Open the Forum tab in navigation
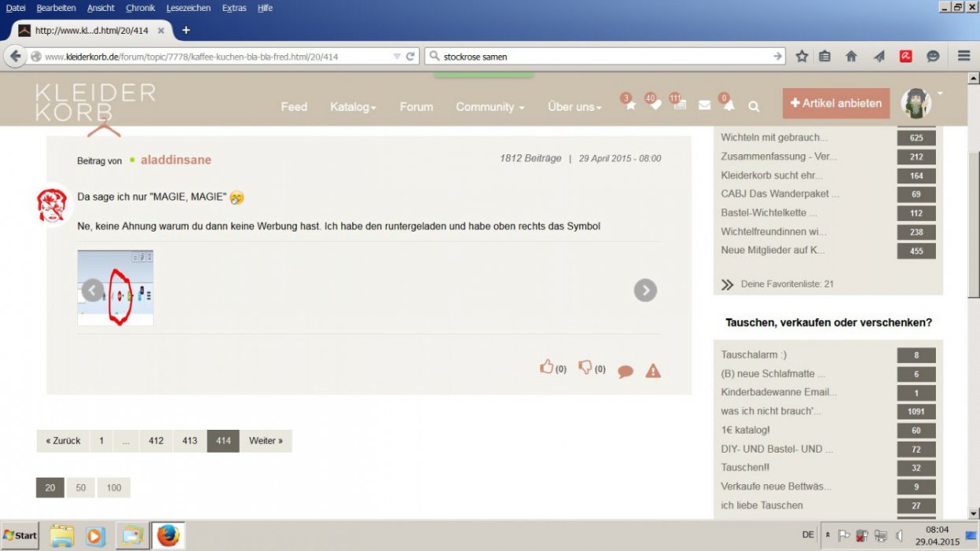Image resolution: width=980 pixels, height=551 pixels. [x=416, y=107]
